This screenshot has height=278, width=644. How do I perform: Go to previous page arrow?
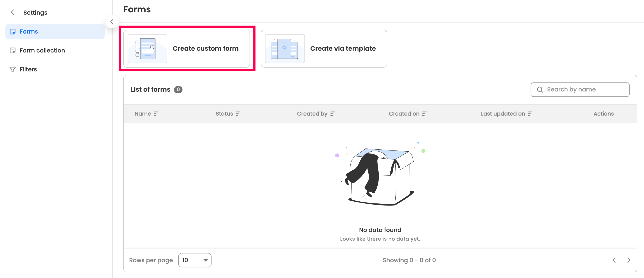click(614, 260)
